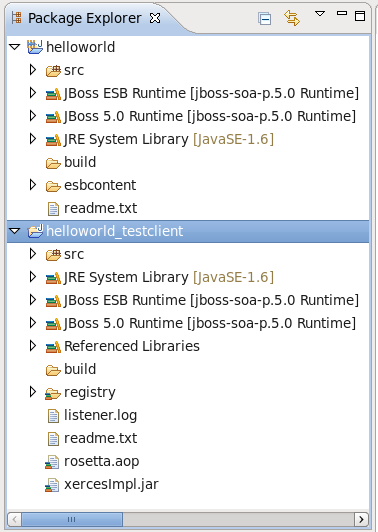This screenshot has height=532, width=378.
Task: Select rosetta.aop file name
Action: tap(101, 461)
